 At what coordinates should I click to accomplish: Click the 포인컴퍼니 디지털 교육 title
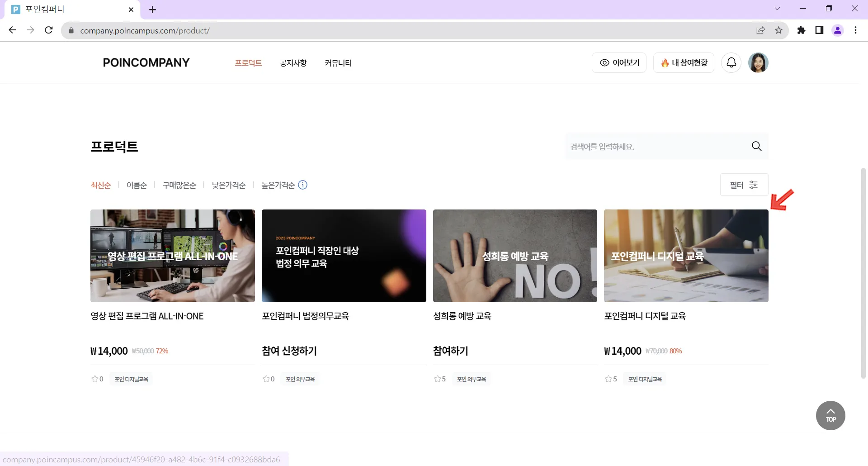point(645,316)
